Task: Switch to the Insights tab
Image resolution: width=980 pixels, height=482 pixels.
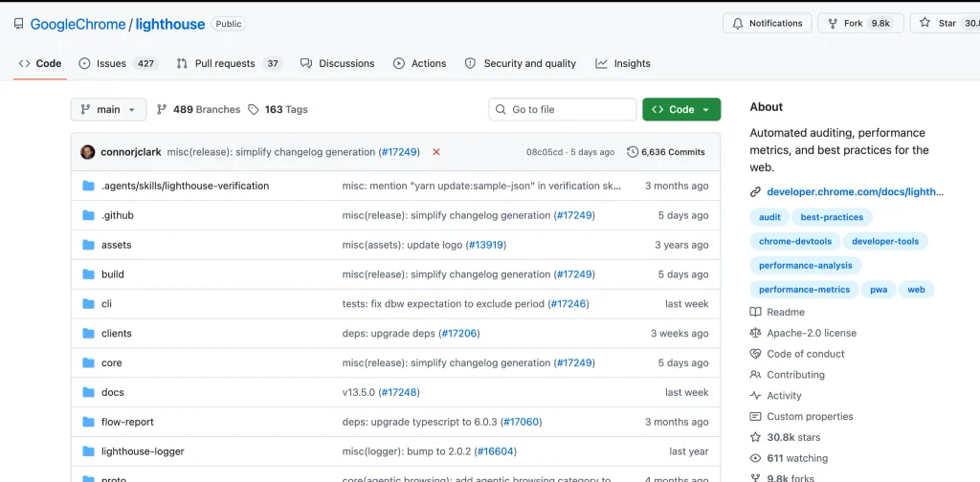Action: coord(623,64)
